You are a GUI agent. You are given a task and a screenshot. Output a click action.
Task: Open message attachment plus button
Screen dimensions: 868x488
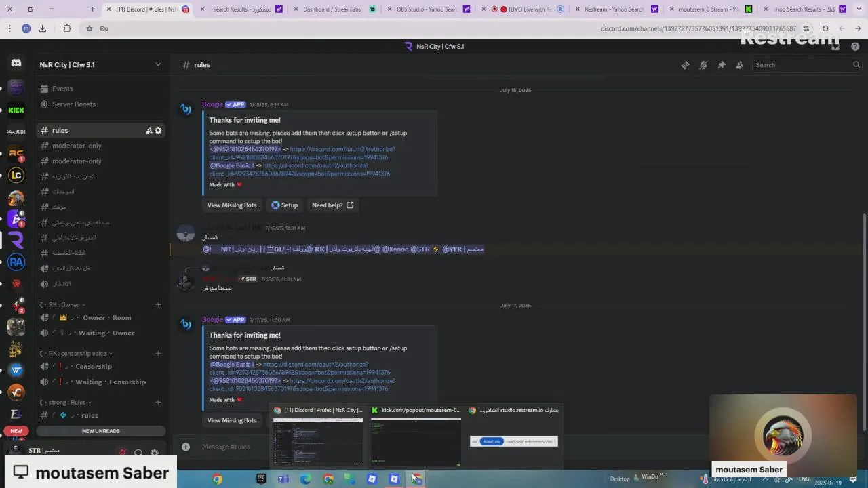(185, 447)
